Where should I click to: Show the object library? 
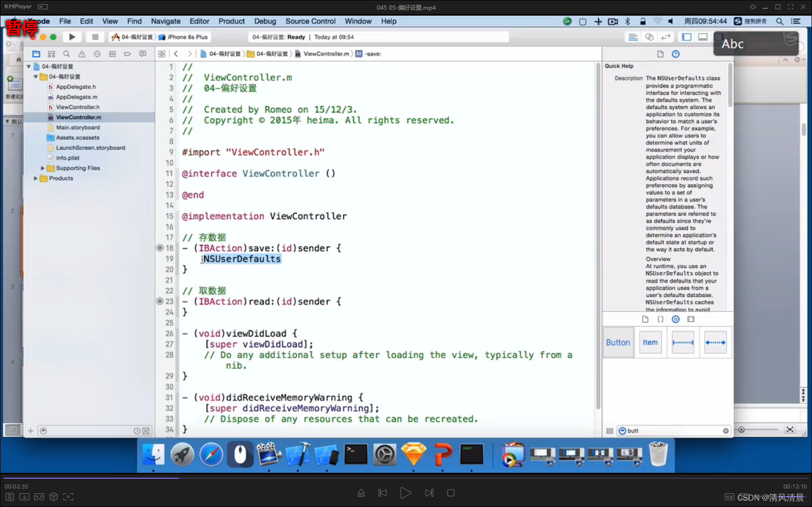point(676,319)
